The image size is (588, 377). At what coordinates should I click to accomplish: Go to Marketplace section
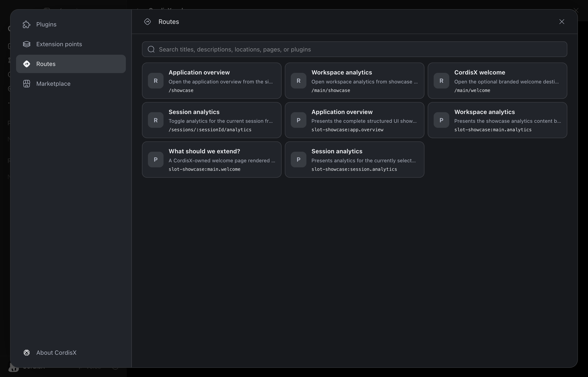tap(71, 84)
